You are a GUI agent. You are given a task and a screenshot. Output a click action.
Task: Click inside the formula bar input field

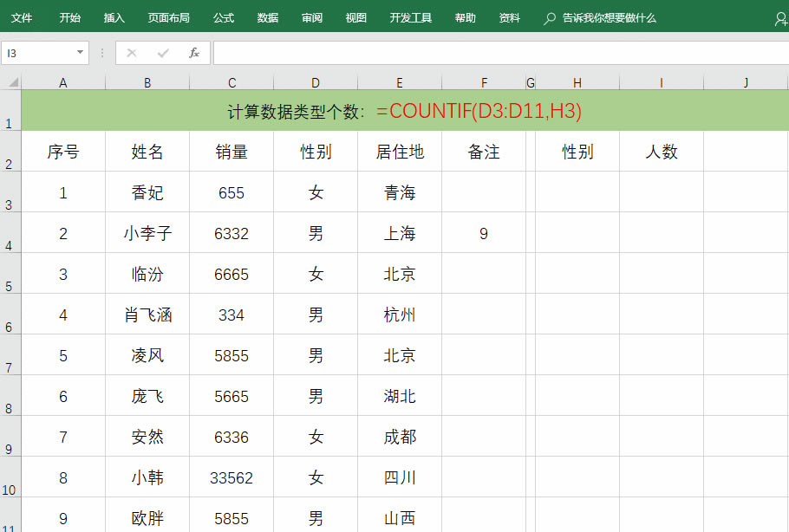tap(494, 53)
